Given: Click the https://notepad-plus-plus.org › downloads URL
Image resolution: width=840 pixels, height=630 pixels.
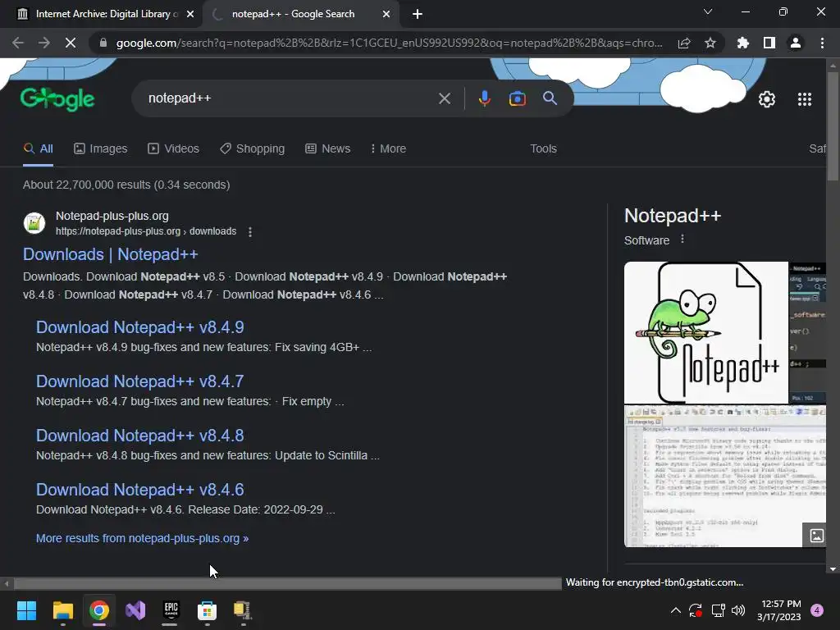Looking at the screenshot, I should 146,231.
